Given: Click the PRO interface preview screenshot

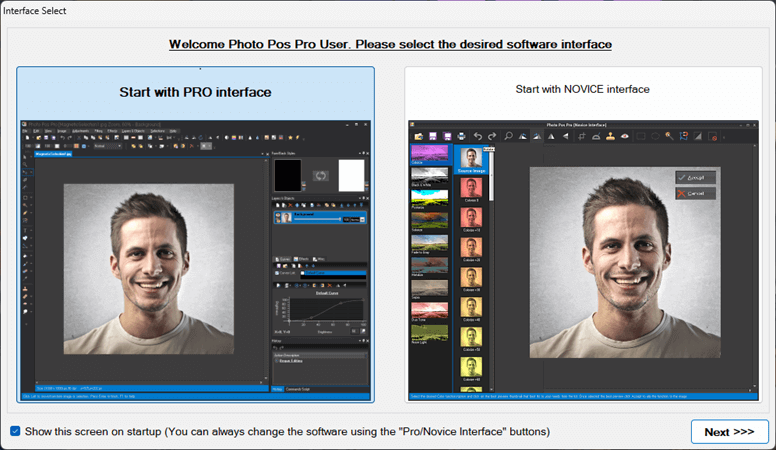Looking at the screenshot, I should pos(195,260).
